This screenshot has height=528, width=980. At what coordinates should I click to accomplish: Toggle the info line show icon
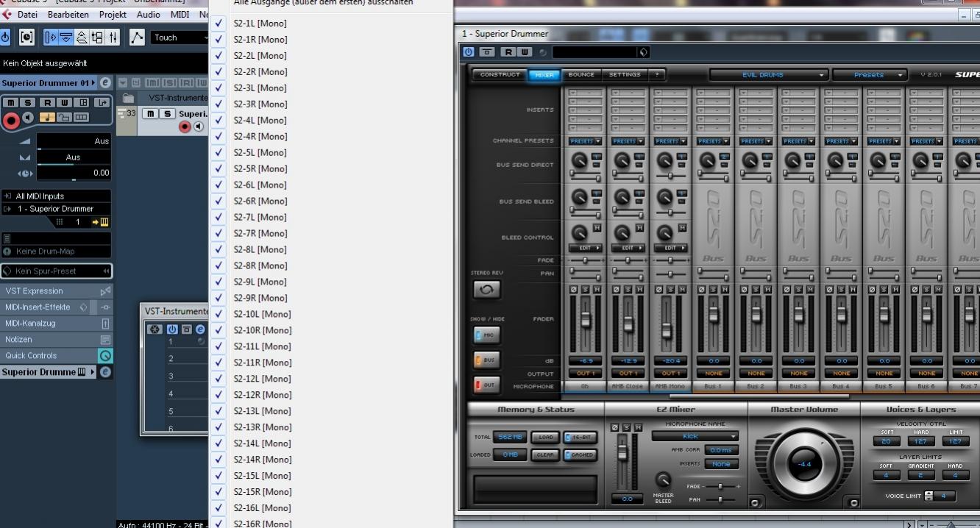pos(66,38)
